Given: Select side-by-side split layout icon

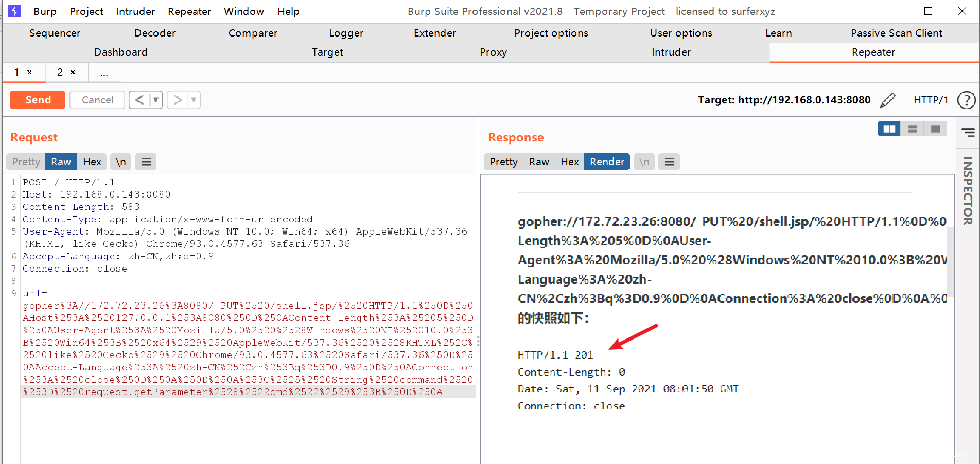Looking at the screenshot, I should point(889,129).
